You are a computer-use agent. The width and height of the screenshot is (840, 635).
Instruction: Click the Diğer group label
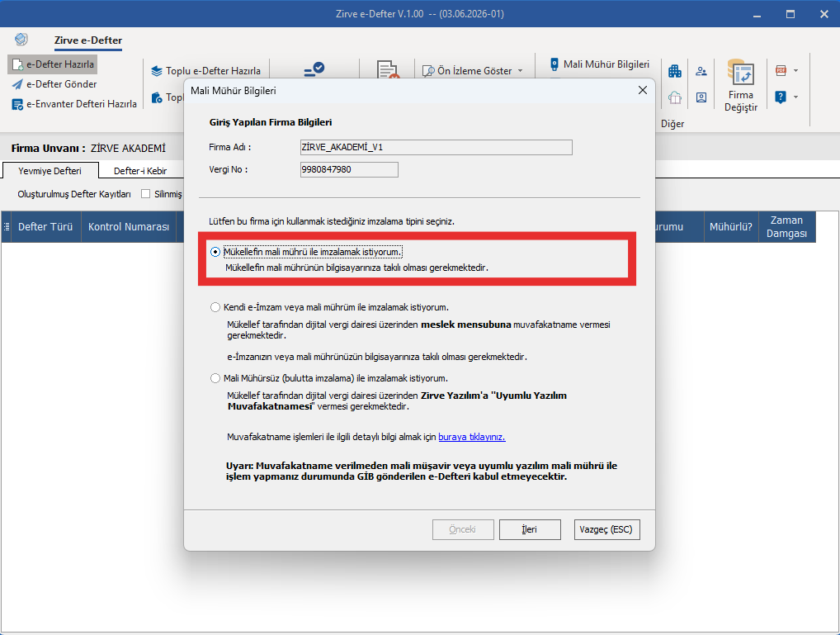pos(672,124)
